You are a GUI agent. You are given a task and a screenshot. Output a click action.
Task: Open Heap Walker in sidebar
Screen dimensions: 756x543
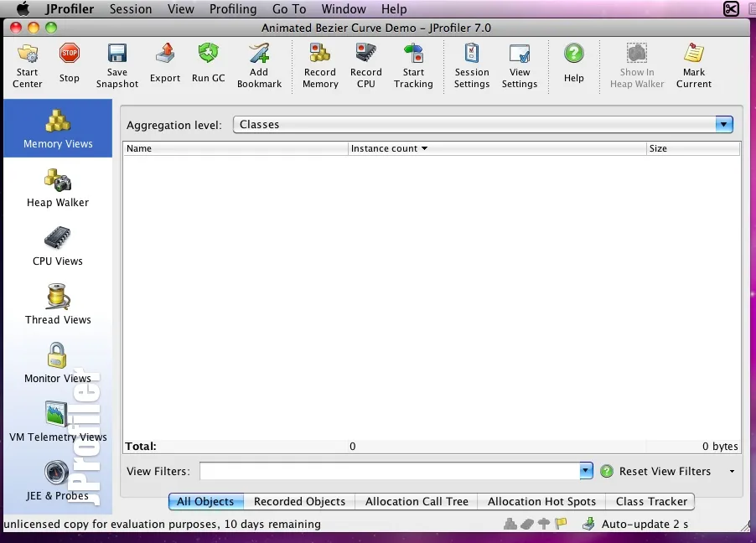58,188
